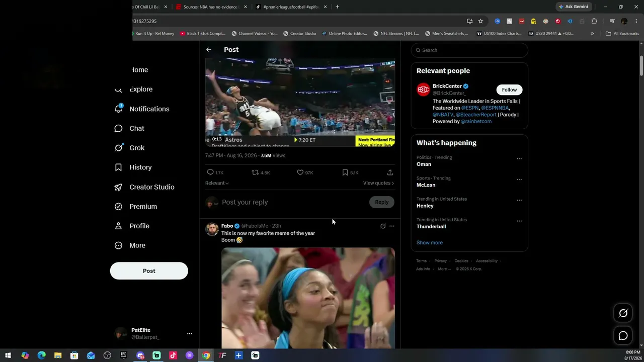Open the @ESPN mention link
This screenshot has height=362, width=644.
[x=470, y=108]
